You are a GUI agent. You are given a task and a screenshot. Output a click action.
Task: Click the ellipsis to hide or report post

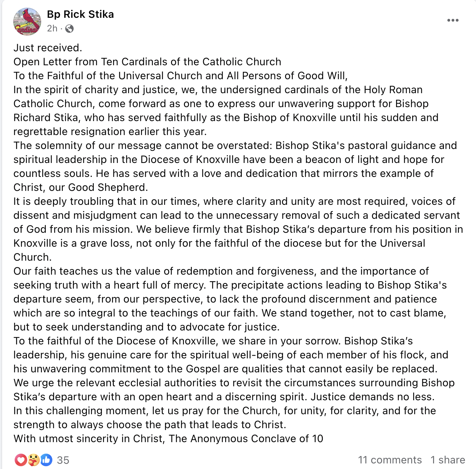[x=452, y=20]
